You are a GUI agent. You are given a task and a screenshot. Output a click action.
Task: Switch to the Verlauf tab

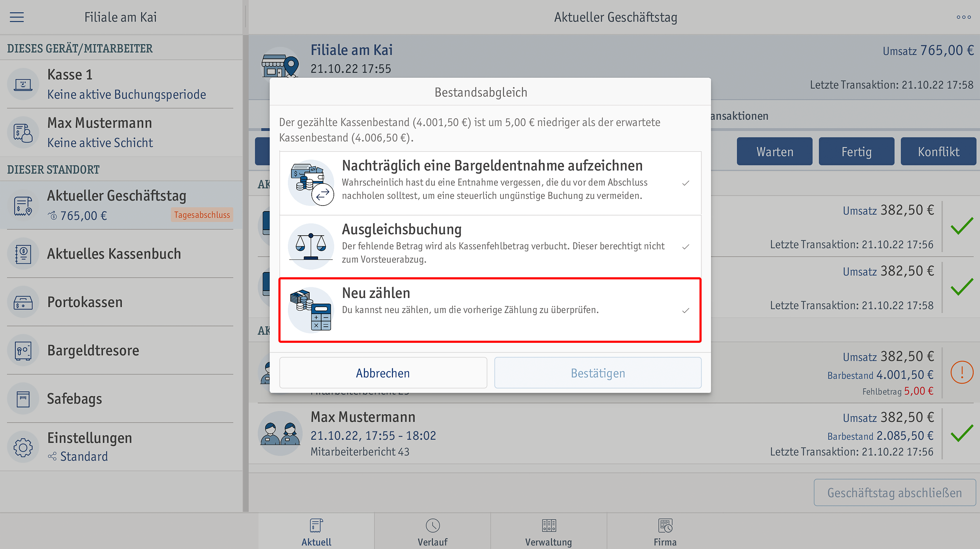[x=433, y=532]
